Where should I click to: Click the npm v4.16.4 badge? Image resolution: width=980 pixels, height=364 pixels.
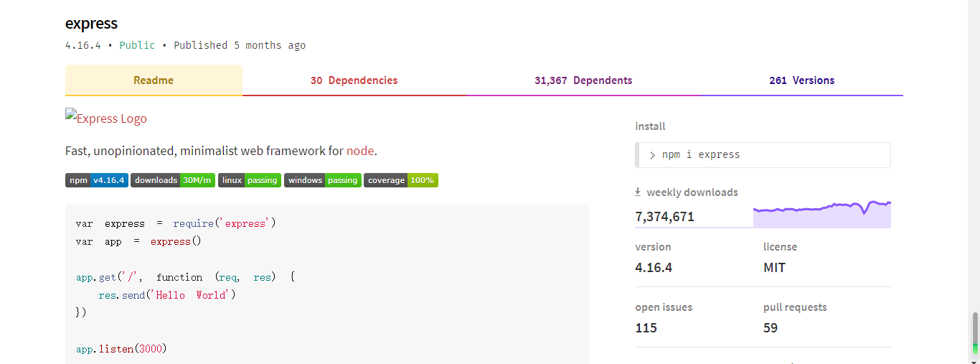97,180
